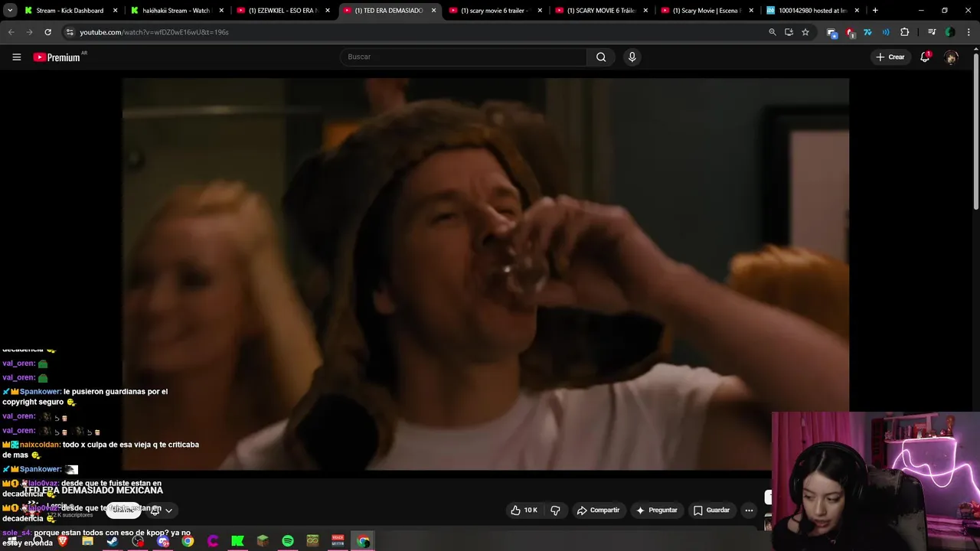Switch to scary movie 6 trailer tab
980x551 pixels.
494,11
